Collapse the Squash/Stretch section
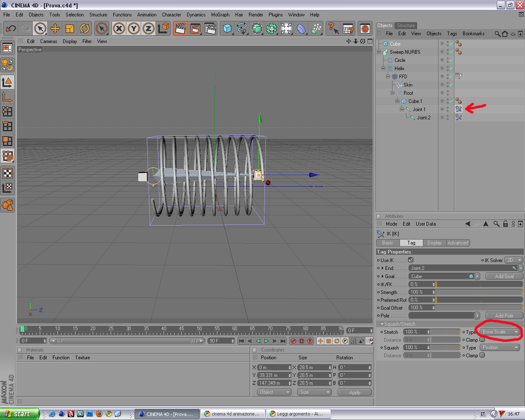Screen dimensions: 525x420 [x=382, y=324]
